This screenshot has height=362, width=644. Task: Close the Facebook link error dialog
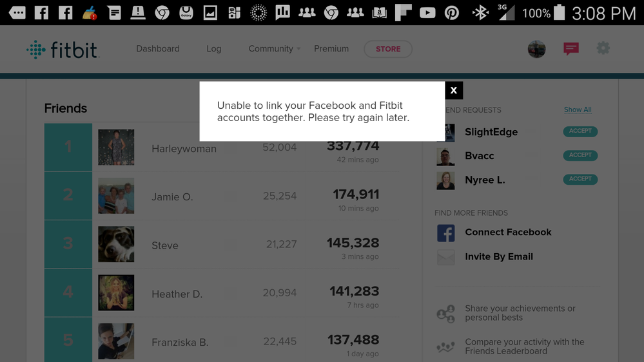(x=454, y=90)
